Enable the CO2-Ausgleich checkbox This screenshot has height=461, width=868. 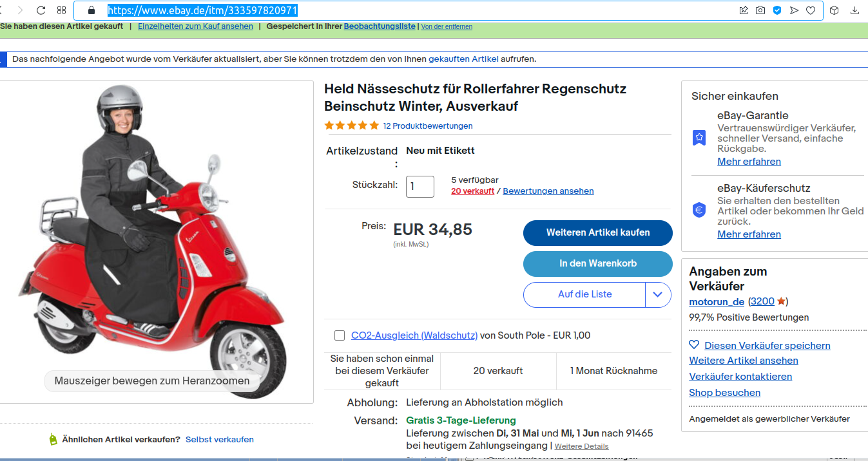(340, 335)
